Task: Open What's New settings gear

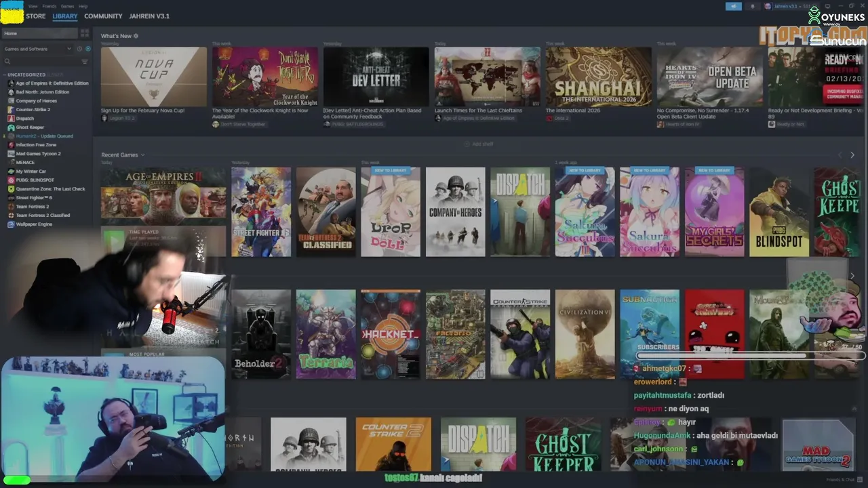Action: pos(136,36)
